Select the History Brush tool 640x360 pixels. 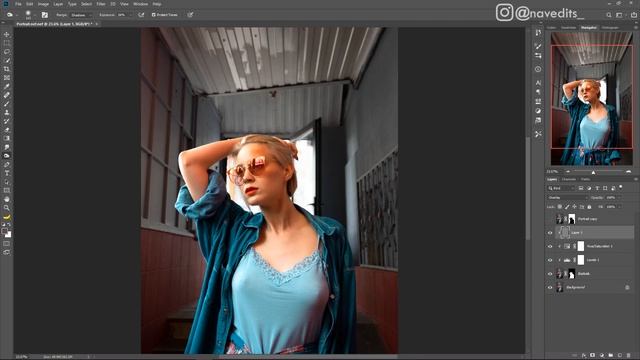coord(7,121)
